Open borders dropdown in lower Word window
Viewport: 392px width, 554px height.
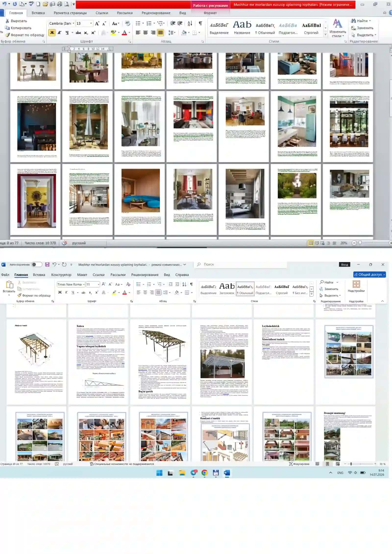click(192, 292)
